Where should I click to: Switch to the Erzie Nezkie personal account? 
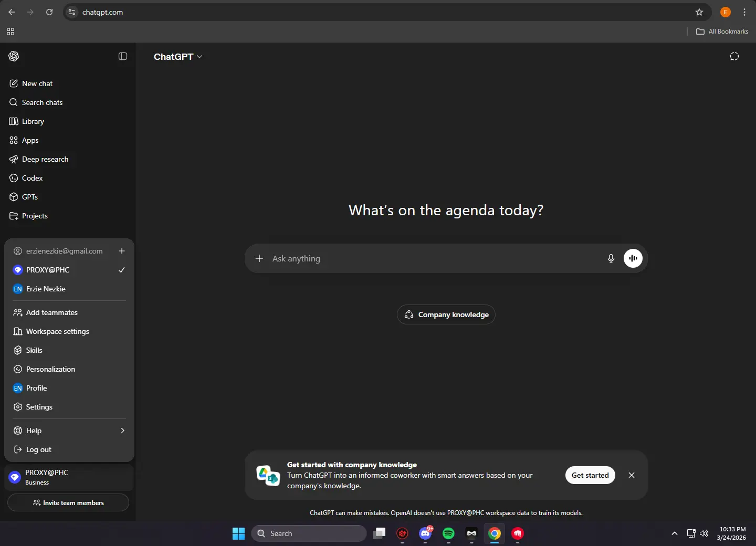(69, 289)
